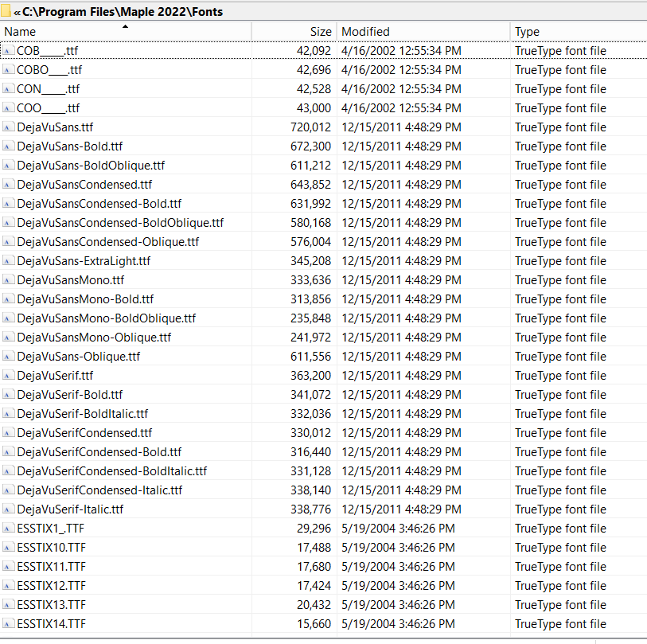Image resolution: width=647 pixels, height=644 pixels.
Task: Click the font file icon for DejaVuSansMono.ttf
Action: point(8,280)
